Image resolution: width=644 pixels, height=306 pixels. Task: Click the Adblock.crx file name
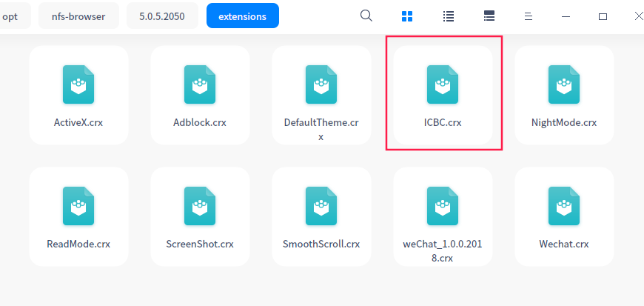click(200, 122)
